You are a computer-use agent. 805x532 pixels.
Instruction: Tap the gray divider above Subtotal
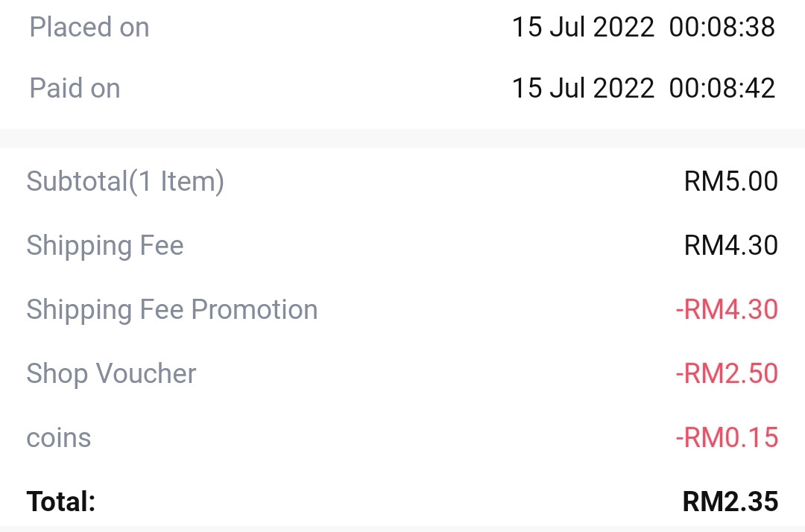pyautogui.click(x=402, y=139)
